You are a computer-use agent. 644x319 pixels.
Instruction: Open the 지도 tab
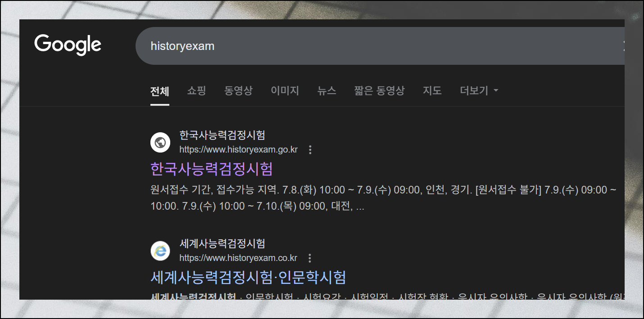click(x=432, y=91)
